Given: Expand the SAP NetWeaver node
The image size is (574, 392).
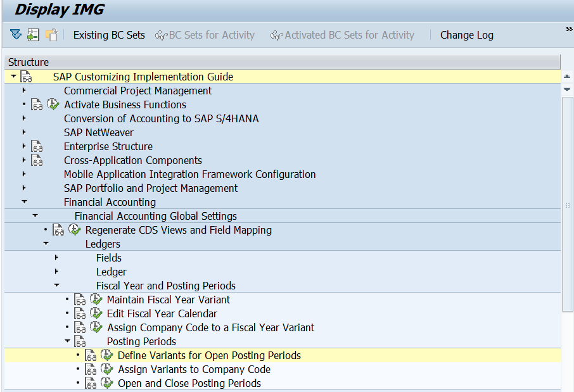Looking at the screenshot, I should [x=24, y=132].
